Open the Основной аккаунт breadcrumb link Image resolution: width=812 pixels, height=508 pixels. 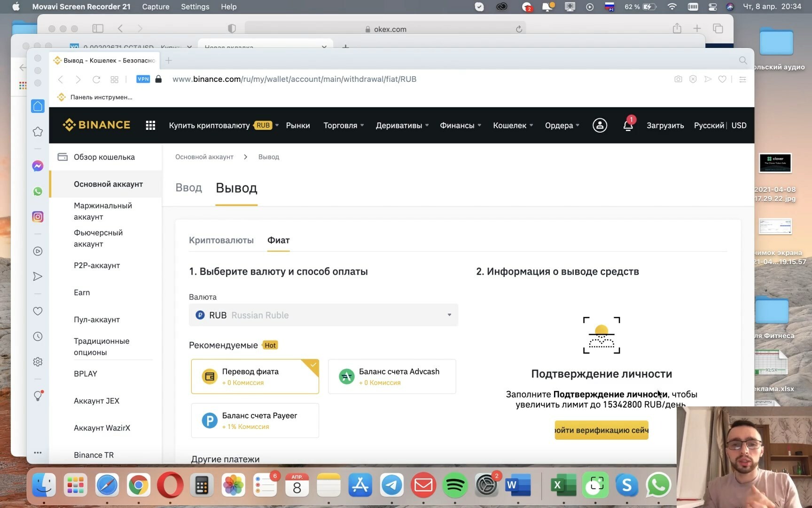pos(204,157)
